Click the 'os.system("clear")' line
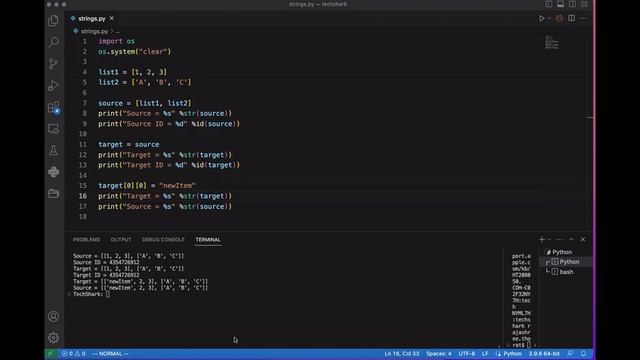640x360 pixels. (x=135, y=52)
